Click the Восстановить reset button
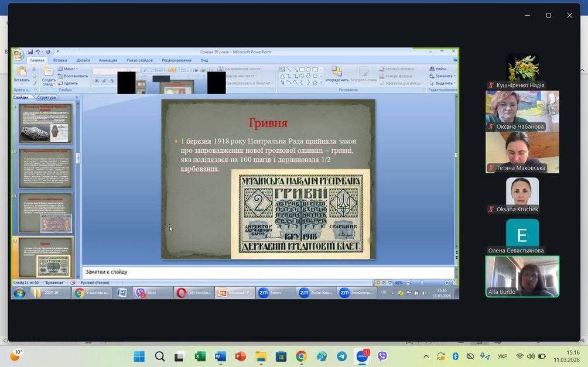Viewport: 588px width, 367px height. coord(73,76)
